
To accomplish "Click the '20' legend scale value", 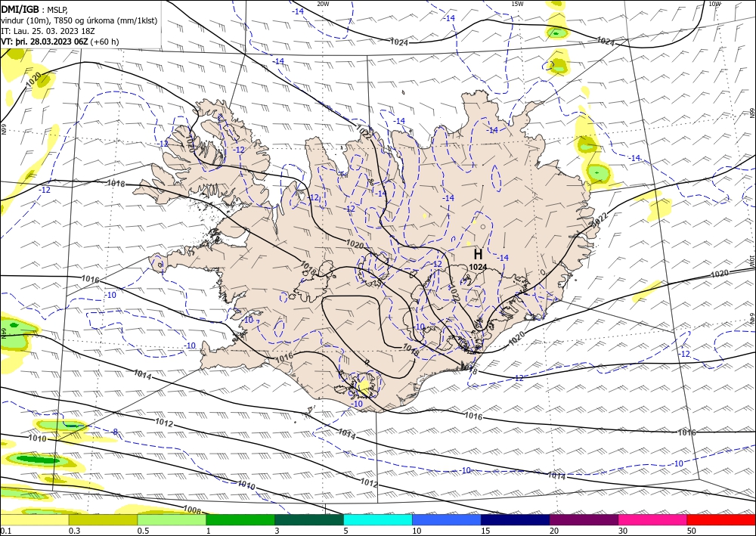I will click(554, 531).
